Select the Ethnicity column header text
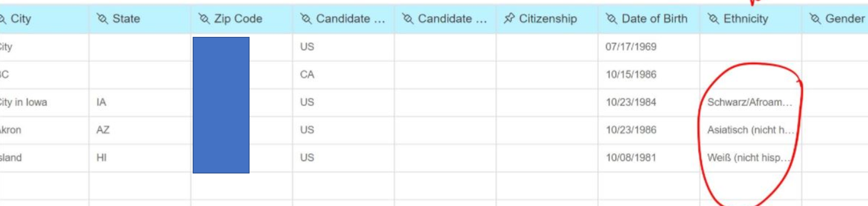Viewport: 868px width, 206px height. click(x=746, y=19)
